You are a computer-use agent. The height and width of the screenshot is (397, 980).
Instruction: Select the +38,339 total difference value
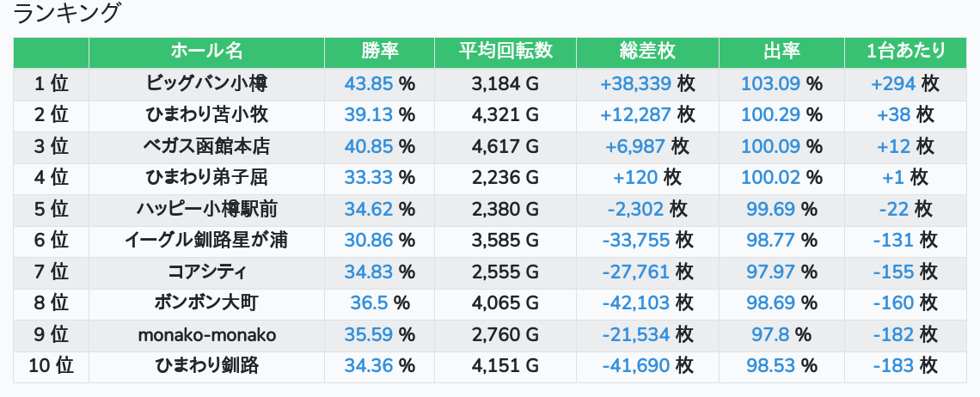coord(635,83)
